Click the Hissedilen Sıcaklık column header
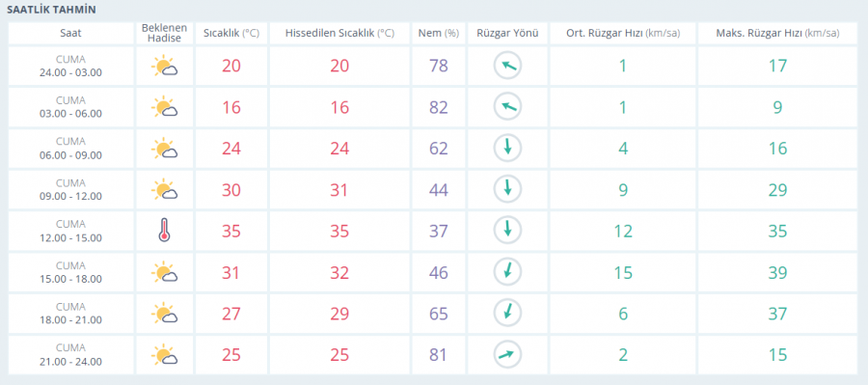 339,33
